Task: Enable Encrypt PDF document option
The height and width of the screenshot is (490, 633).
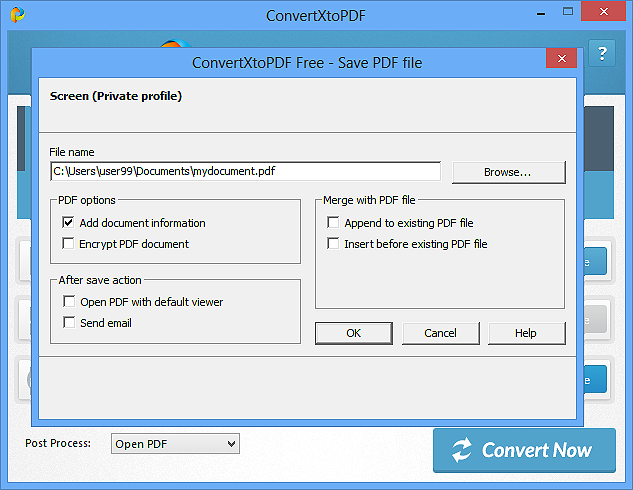Action: [68, 243]
